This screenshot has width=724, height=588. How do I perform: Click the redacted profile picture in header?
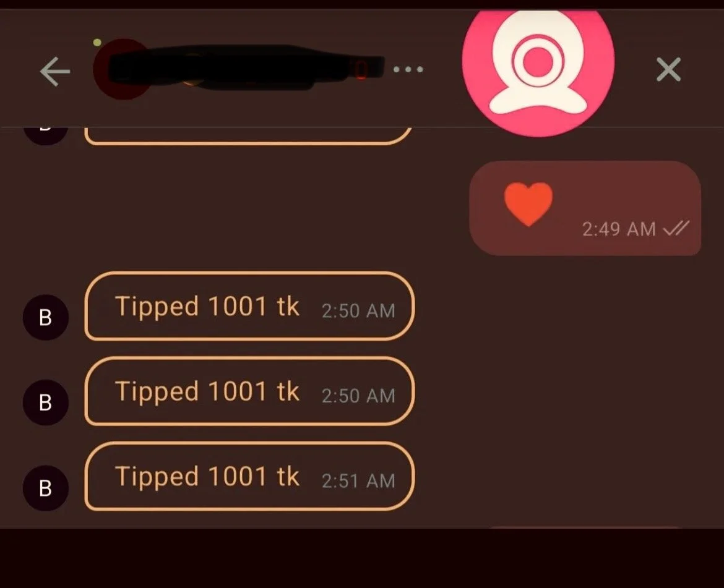pos(123,69)
